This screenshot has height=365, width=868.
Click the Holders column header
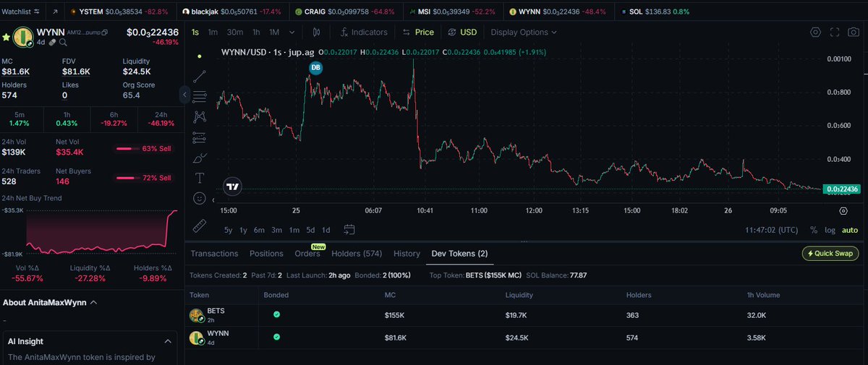click(639, 295)
